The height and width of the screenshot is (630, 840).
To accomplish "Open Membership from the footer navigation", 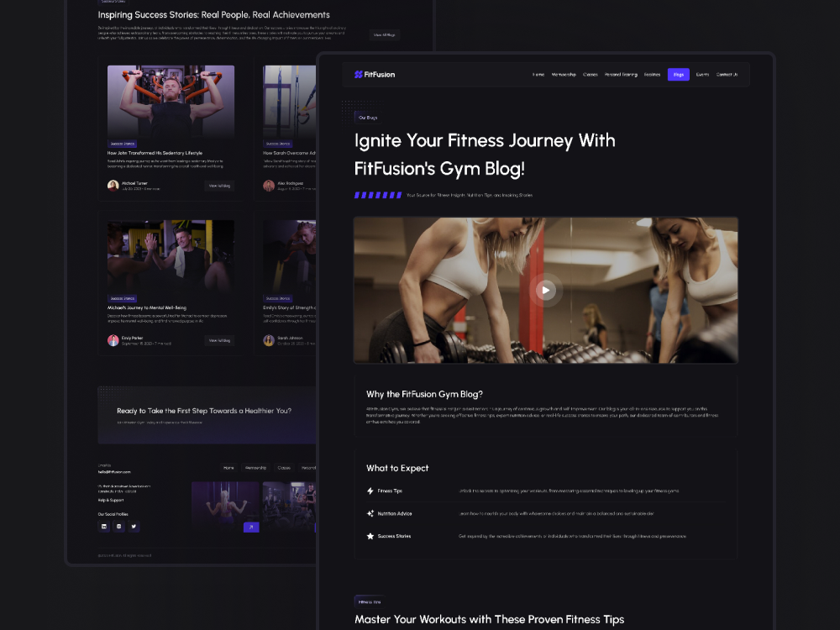I will coord(255,467).
